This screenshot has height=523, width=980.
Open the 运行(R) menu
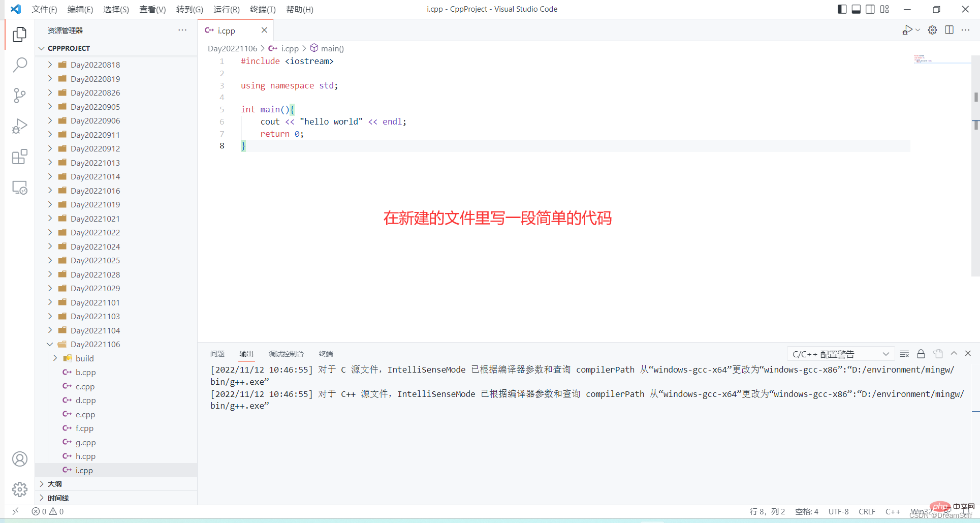click(x=226, y=9)
